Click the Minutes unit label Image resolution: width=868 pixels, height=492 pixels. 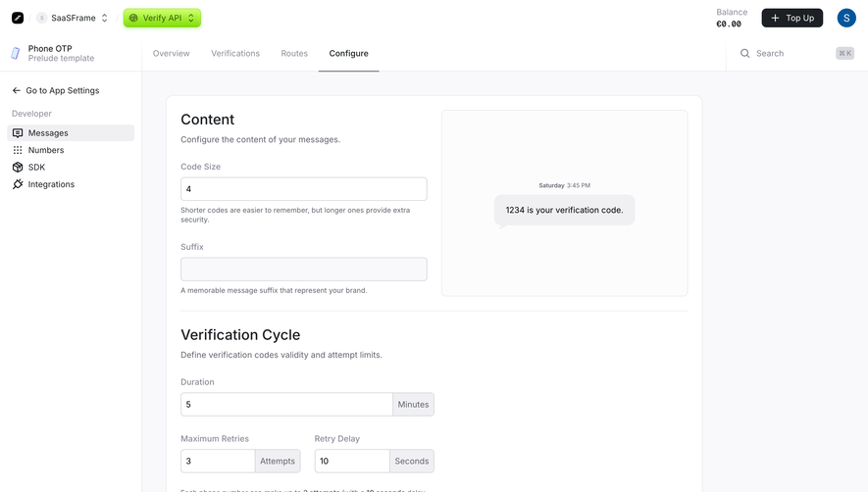pos(413,405)
